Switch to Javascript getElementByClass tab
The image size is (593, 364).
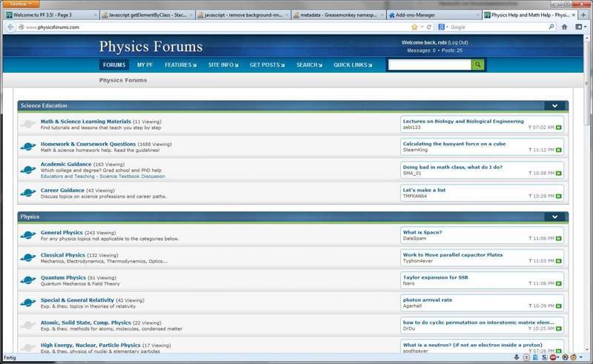point(148,15)
